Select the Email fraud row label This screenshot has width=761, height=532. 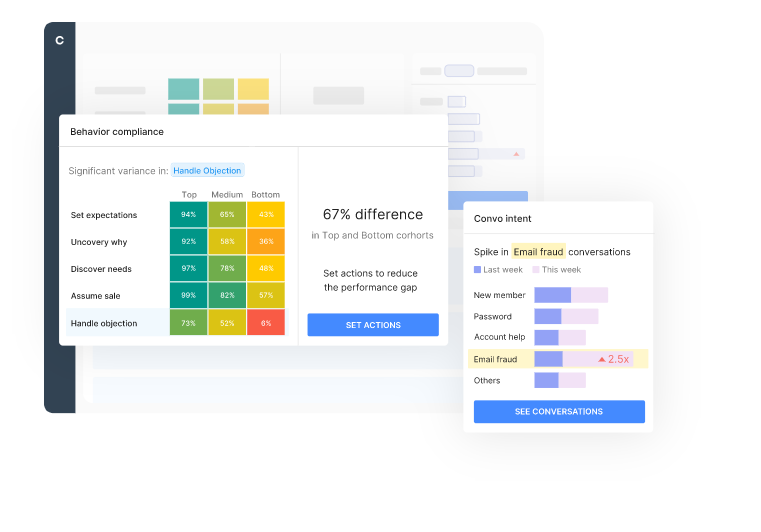tap(495, 359)
